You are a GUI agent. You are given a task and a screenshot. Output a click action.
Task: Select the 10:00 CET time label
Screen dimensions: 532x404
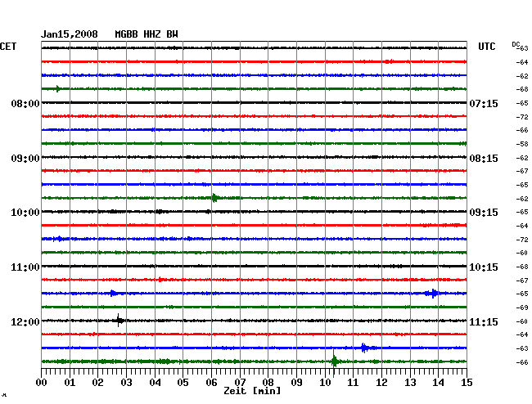25,213
